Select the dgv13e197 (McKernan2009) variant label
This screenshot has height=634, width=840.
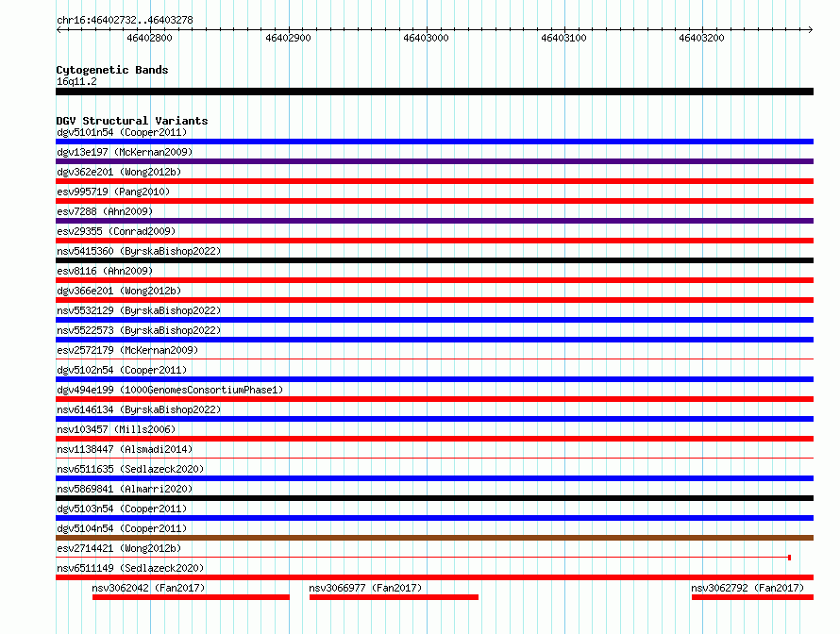125,152
